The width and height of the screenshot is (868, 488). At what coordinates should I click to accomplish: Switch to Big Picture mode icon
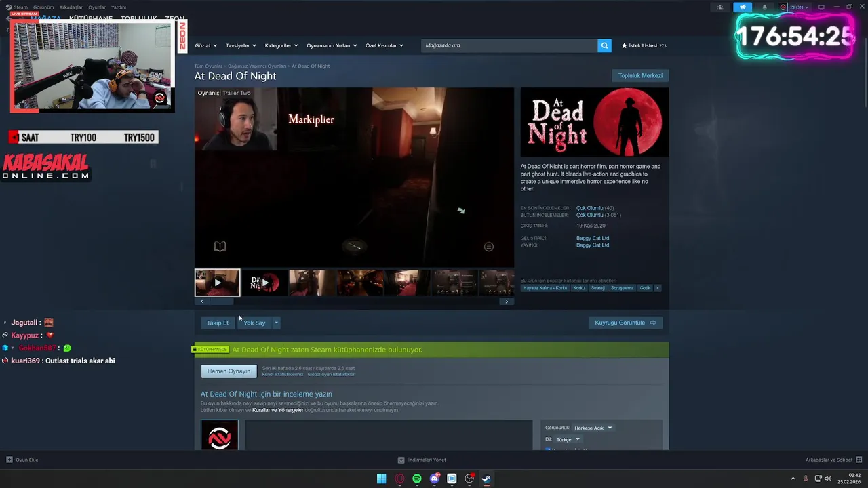pyautogui.click(x=821, y=7)
